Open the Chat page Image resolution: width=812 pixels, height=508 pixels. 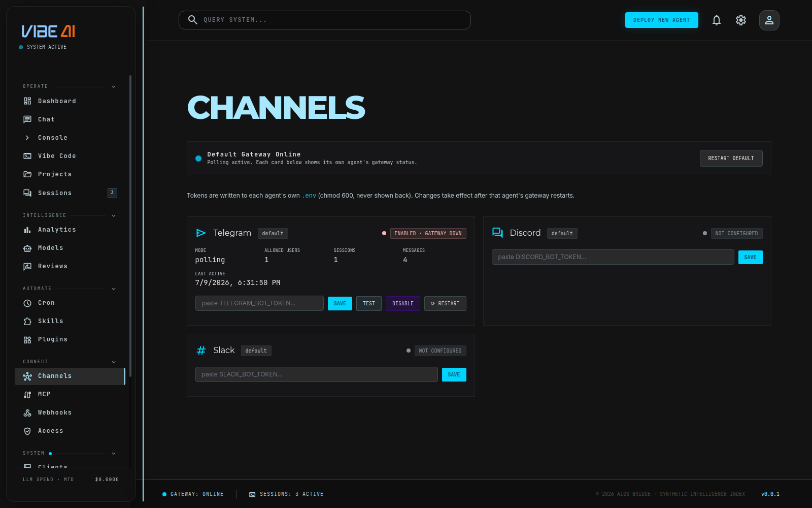(70, 119)
